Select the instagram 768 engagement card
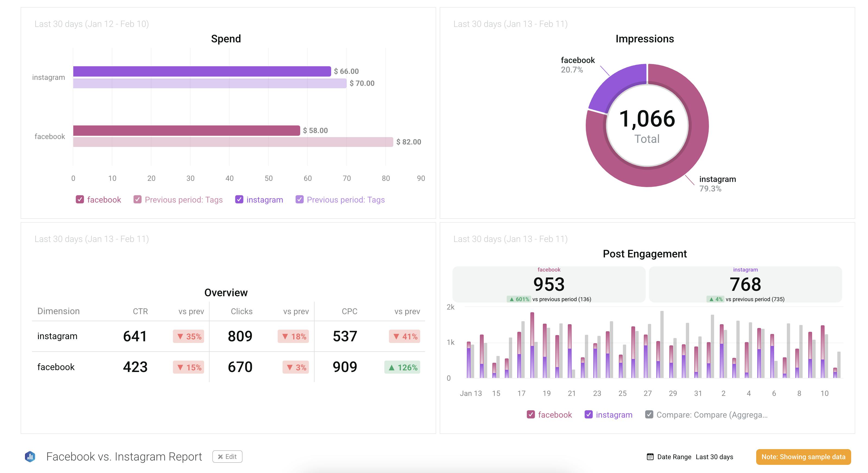Viewport: 868px width, 473px height. point(745,284)
